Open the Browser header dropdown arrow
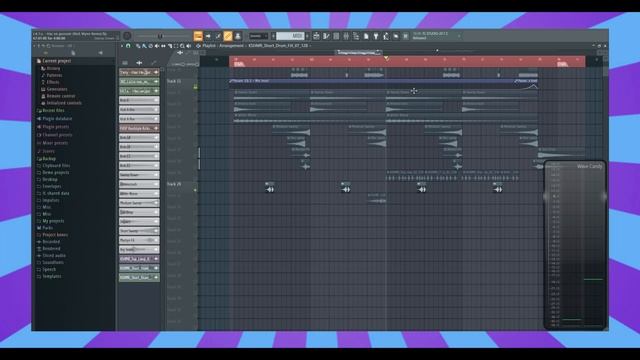The height and width of the screenshot is (360, 640). (x=34, y=46)
